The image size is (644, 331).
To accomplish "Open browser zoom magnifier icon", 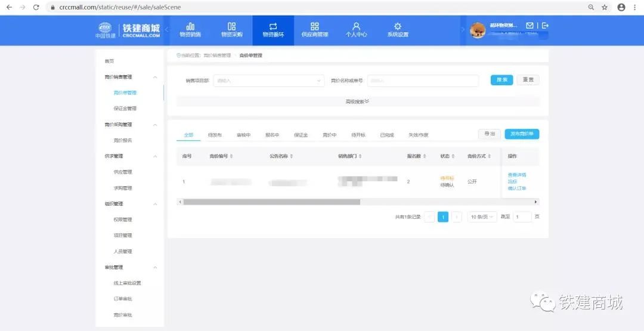I will pos(591,7).
